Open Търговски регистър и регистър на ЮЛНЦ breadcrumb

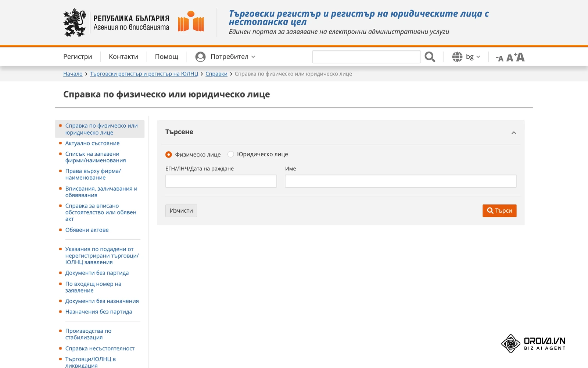(x=144, y=74)
